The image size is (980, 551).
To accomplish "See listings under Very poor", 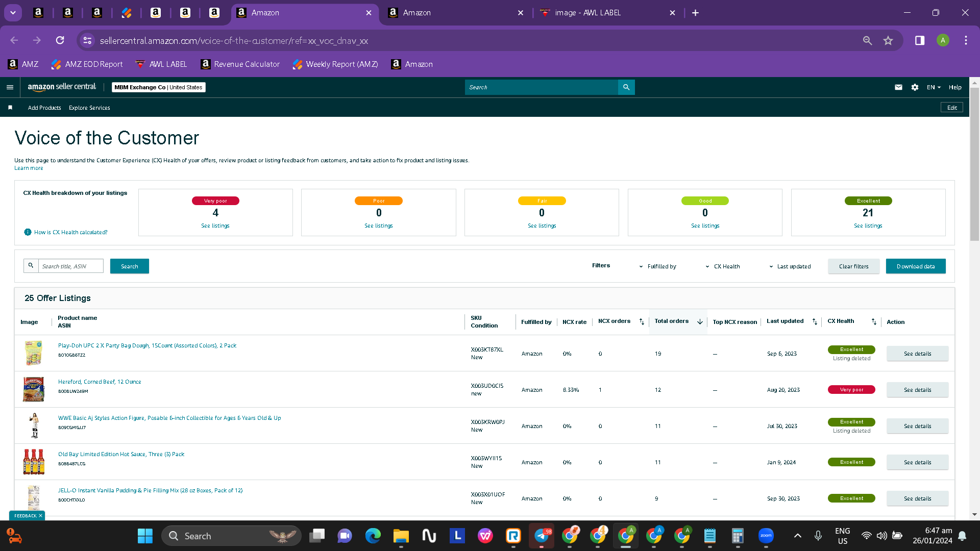I will pos(215,226).
